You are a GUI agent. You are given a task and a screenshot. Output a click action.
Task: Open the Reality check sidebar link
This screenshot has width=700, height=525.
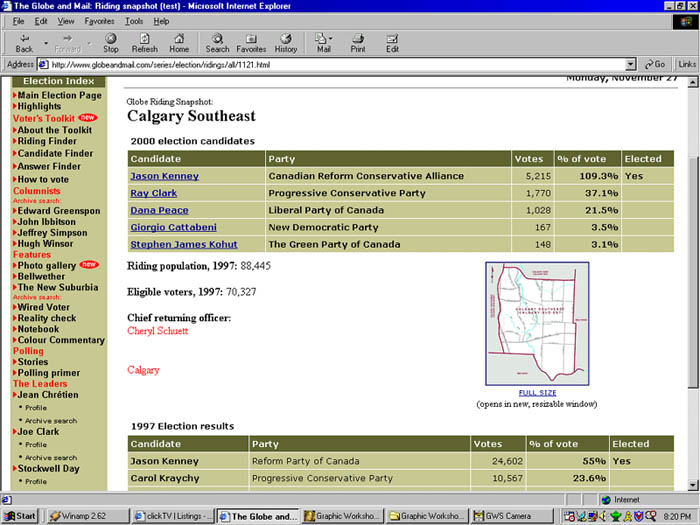pyautogui.click(x=46, y=318)
